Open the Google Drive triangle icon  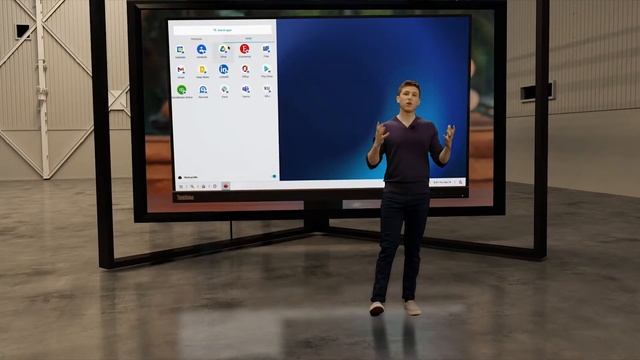pyautogui.click(x=223, y=49)
